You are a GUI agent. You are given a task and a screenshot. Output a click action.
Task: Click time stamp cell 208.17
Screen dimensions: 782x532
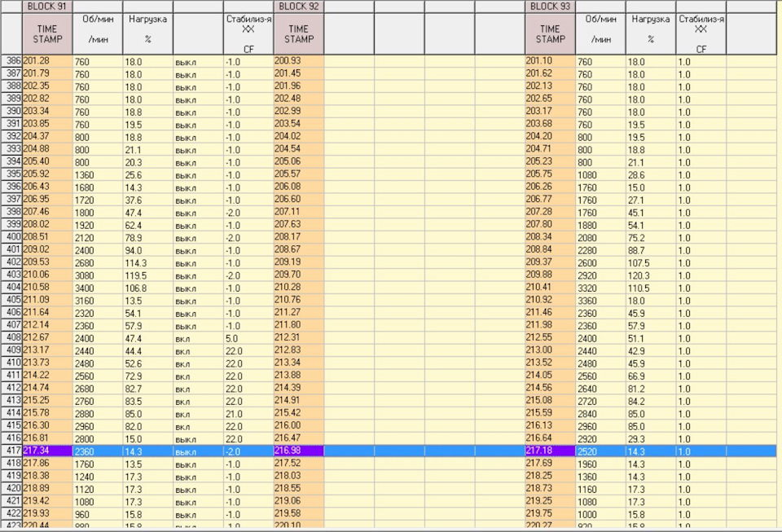tap(299, 237)
